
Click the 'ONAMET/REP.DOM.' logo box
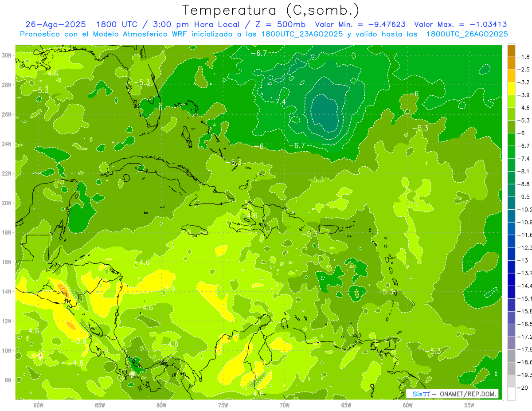[x=452, y=394]
